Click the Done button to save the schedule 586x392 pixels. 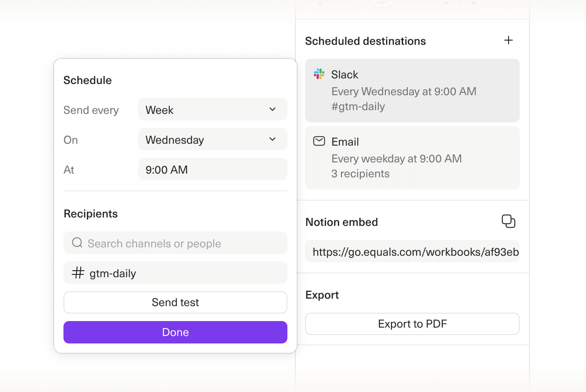click(x=175, y=332)
